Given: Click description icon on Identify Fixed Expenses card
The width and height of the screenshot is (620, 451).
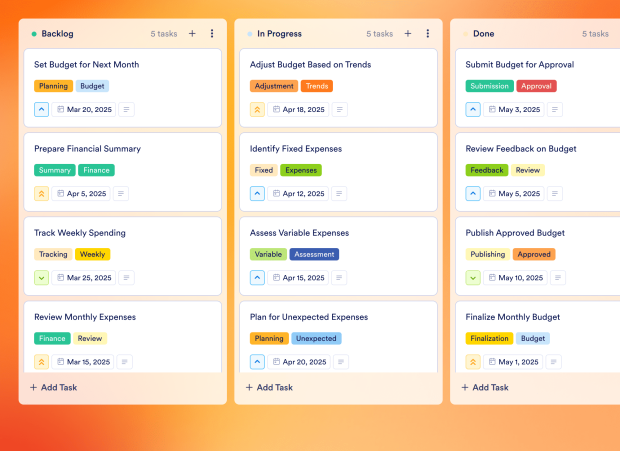Looking at the screenshot, I should tap(341, 194).
